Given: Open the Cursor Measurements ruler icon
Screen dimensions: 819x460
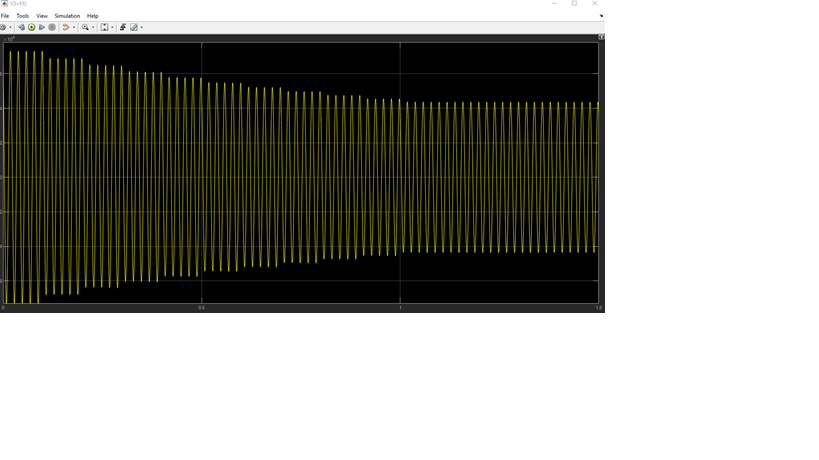Looking at the screenshot, I should coord(134,27).
